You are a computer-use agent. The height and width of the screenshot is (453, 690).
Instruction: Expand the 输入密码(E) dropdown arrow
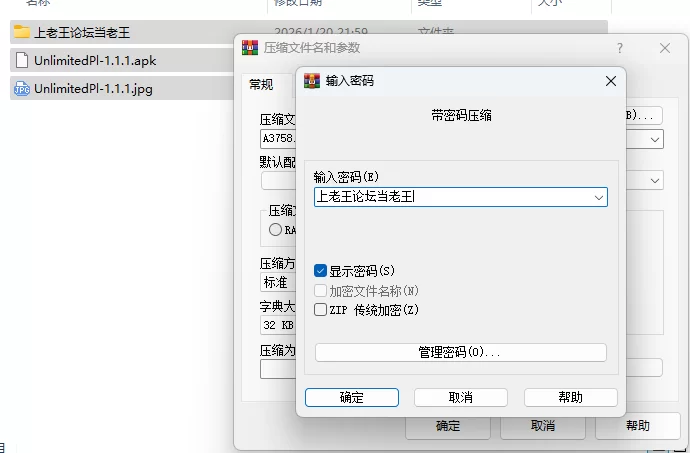tap(598, 197)
